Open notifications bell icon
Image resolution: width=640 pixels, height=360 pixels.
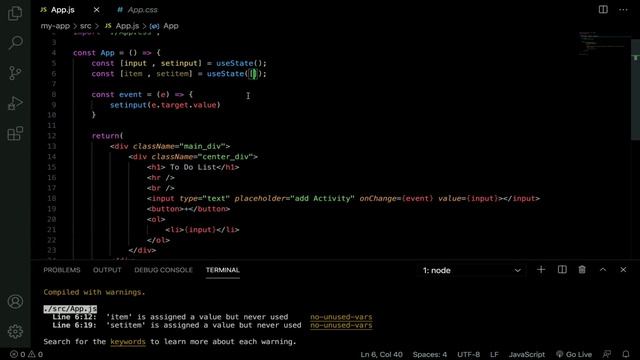pyautogui.click(x=626, y=354)
